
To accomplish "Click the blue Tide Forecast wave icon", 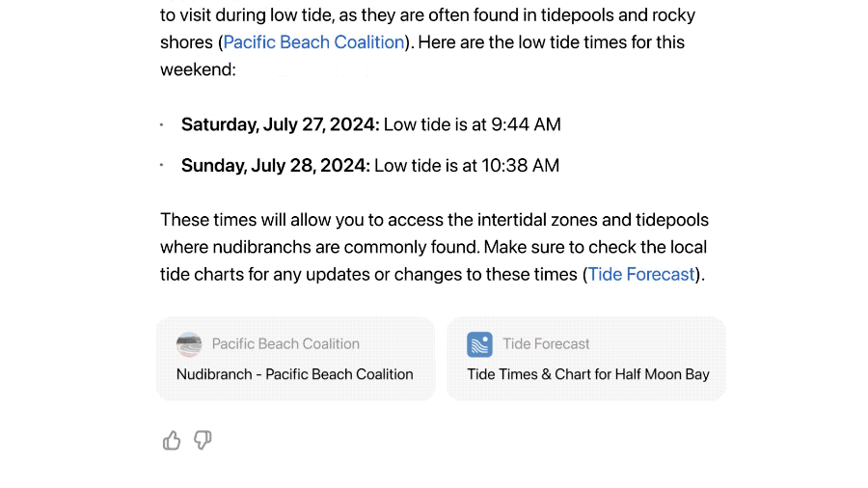I will click(479, 344).
